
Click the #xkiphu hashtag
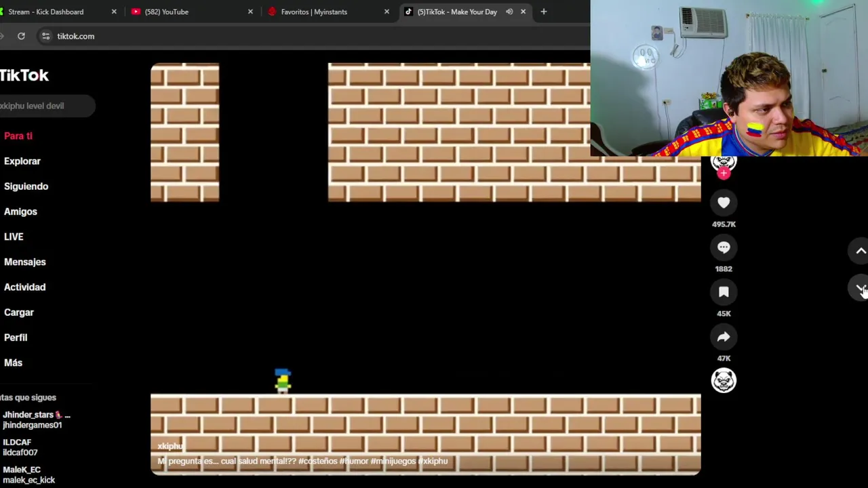433,461
